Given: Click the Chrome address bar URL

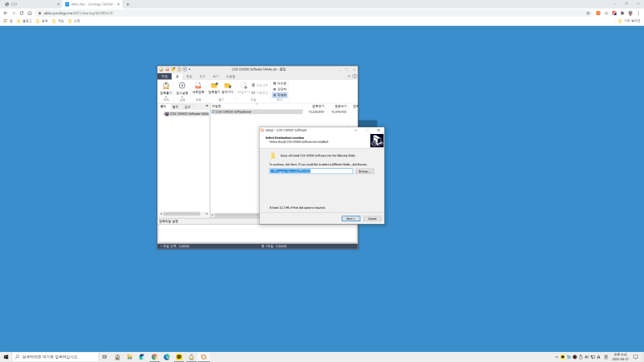Looking at the screenshot, I should point(78,13).
